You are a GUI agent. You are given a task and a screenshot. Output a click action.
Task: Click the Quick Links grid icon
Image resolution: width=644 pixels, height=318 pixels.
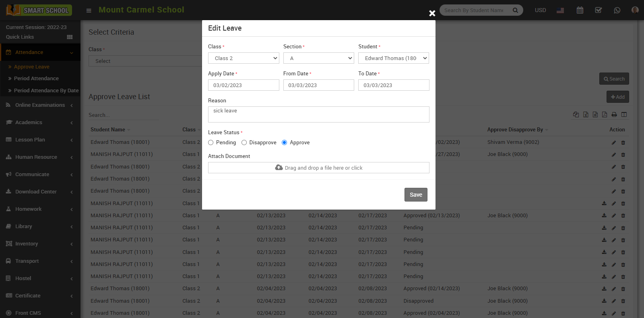(70, 37)
